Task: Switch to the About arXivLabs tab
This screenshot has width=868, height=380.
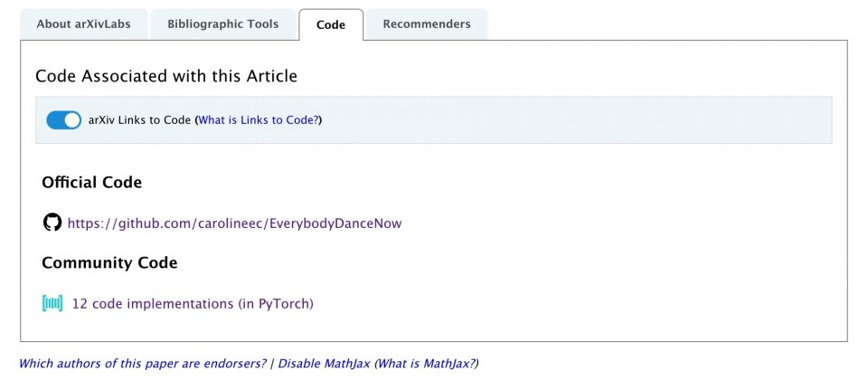Action: (83, 24)
